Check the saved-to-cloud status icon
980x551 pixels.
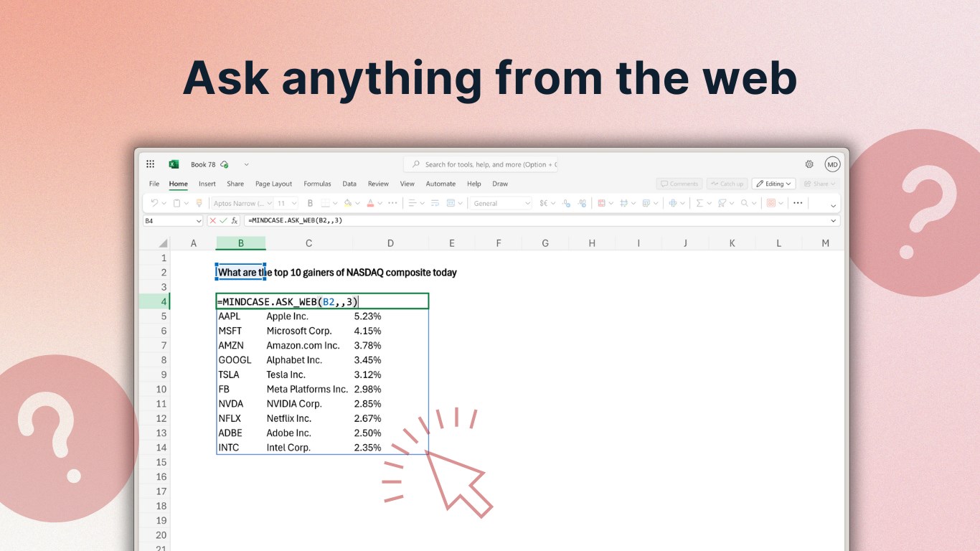[x=225, y=164]
